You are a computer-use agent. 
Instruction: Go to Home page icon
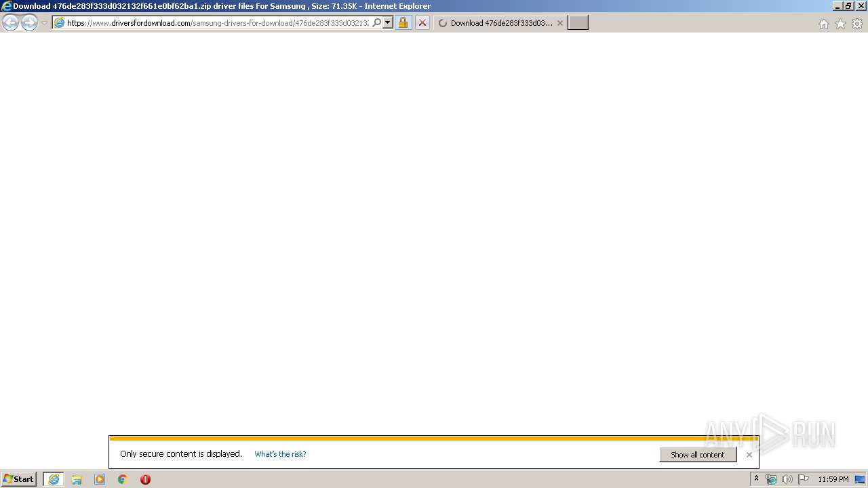click(823, 24)
